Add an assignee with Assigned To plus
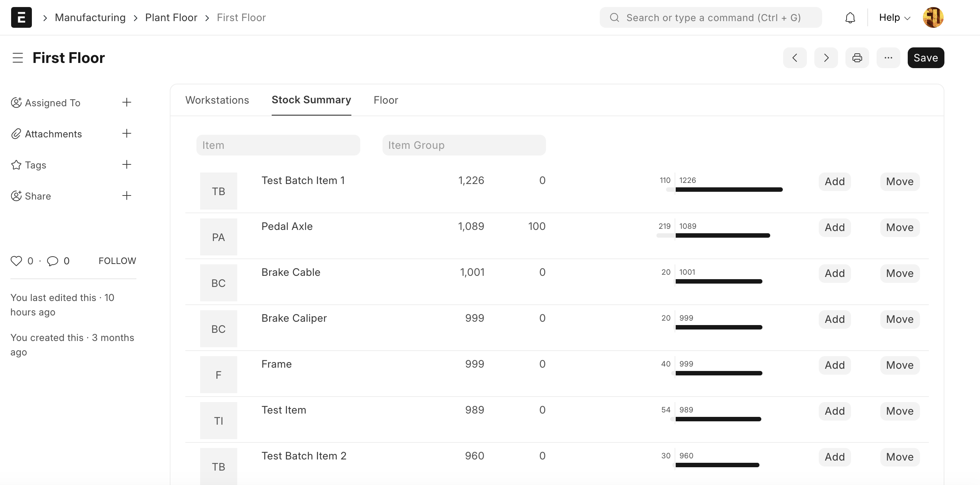The image size is (980, 485). (127, 102)
